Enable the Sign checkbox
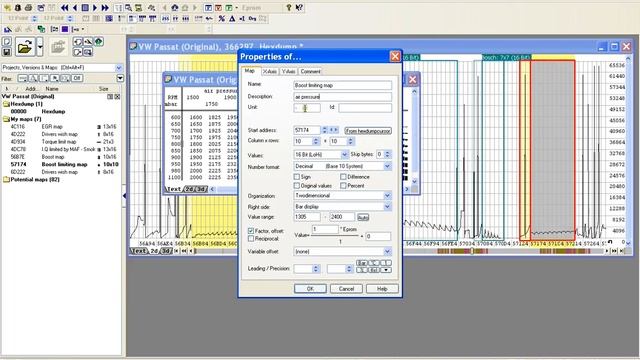Screen dimensions: 640x360 click(x=297, y=177)
